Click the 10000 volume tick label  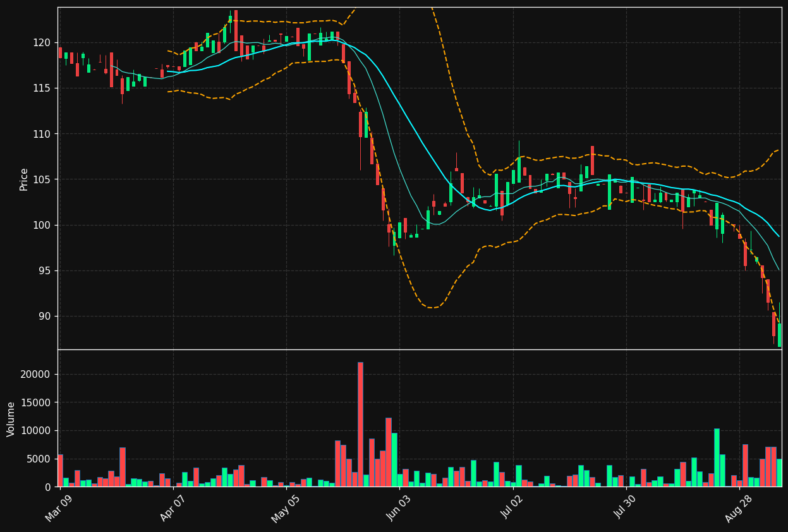(36, 431)
